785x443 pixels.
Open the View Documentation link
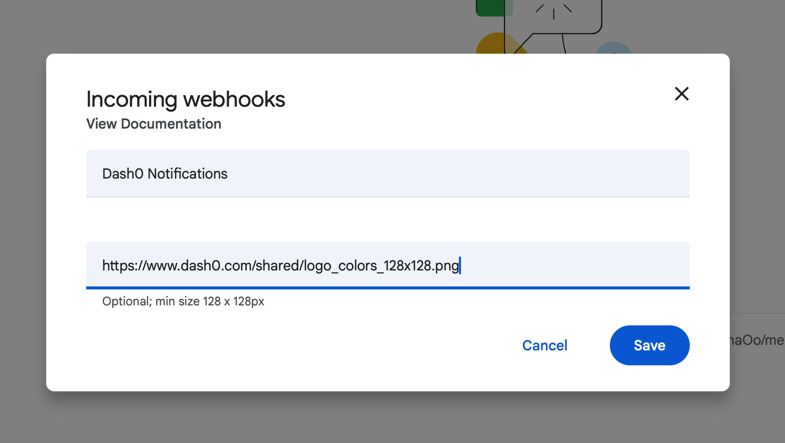[x=153, y=124]
